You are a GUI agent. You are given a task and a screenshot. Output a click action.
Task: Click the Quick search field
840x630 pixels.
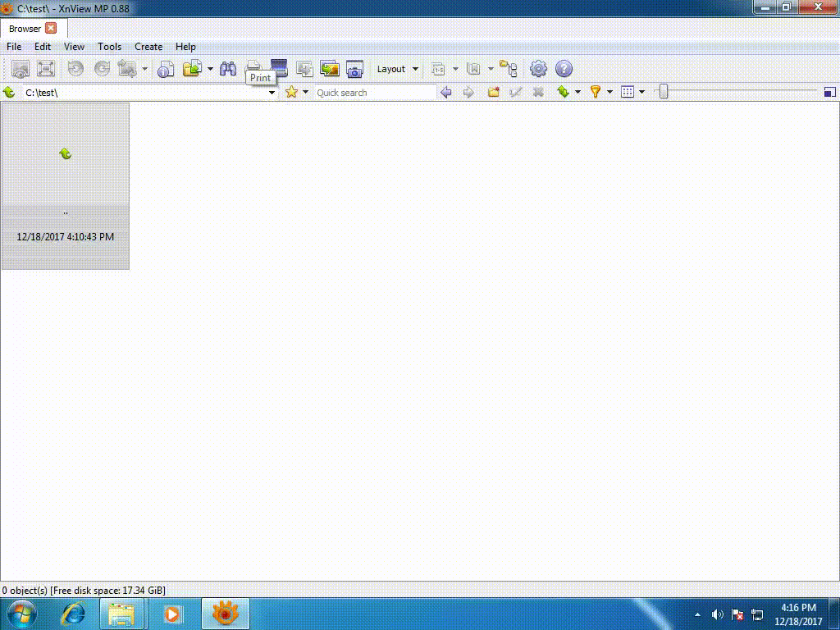(x=375, y=92)
